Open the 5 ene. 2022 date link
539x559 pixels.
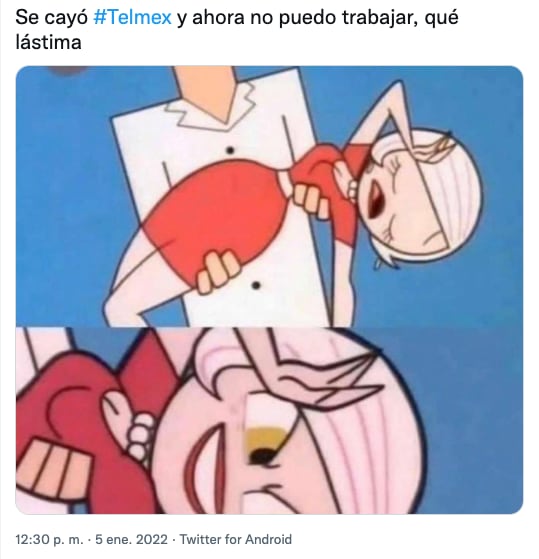(x=131, y=539)
